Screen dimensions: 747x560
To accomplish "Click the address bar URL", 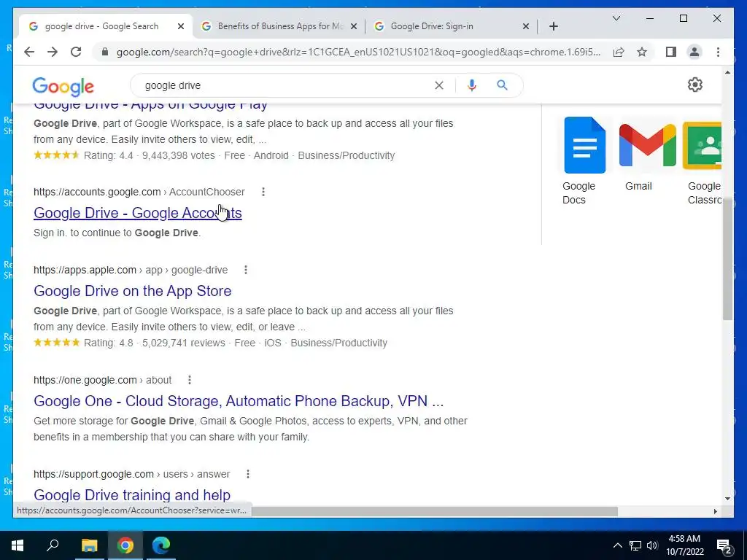I will 358,52.
